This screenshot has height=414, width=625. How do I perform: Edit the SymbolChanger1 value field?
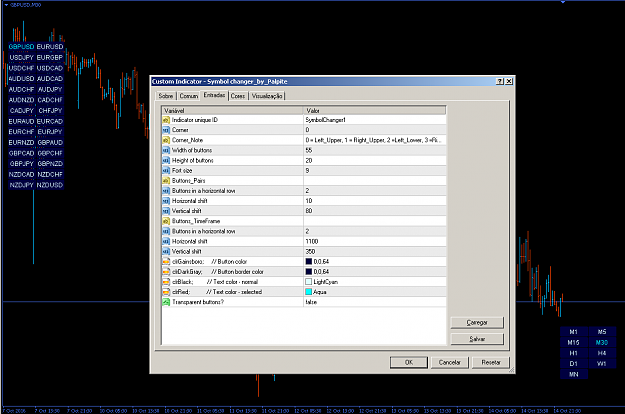(374, 120)
